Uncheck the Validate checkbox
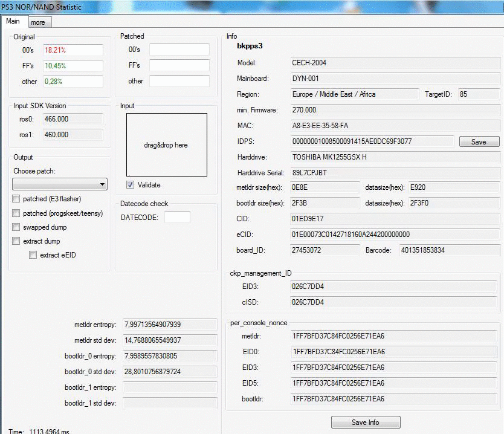Viewport: 504px width, 434px height. [130, 185]
